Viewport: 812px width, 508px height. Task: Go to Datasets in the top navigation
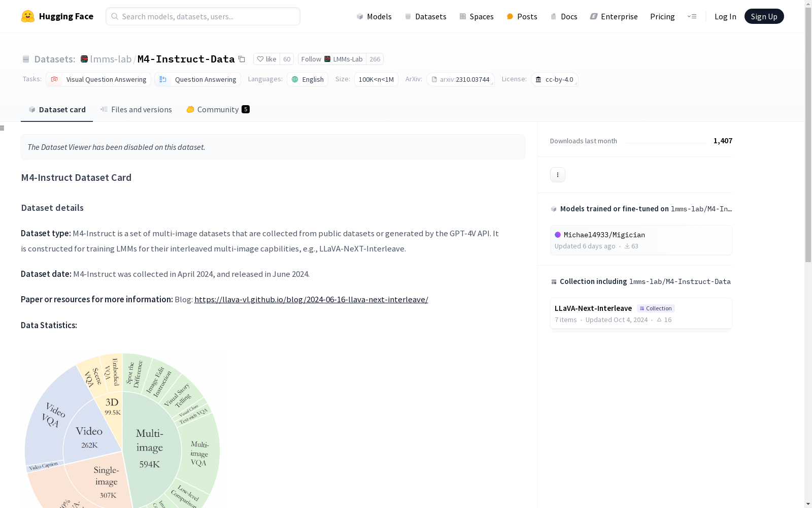[x=425, y=16]
